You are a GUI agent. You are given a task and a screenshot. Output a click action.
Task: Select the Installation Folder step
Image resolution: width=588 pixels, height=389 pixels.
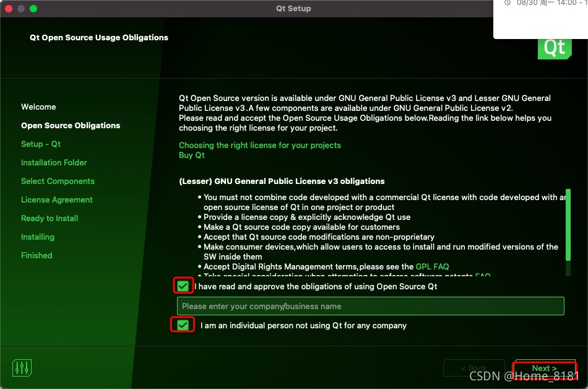click(x=54, y=163)
